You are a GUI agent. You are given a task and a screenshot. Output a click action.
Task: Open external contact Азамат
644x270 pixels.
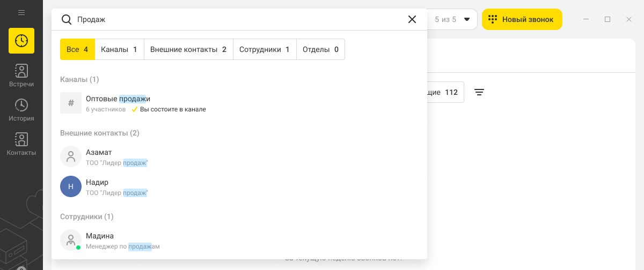point(239,156)
